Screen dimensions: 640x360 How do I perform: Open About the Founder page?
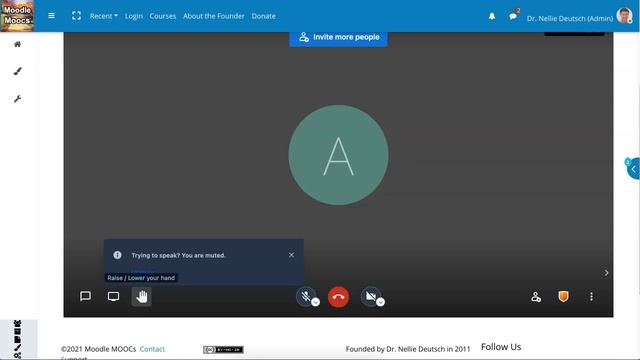213,16
